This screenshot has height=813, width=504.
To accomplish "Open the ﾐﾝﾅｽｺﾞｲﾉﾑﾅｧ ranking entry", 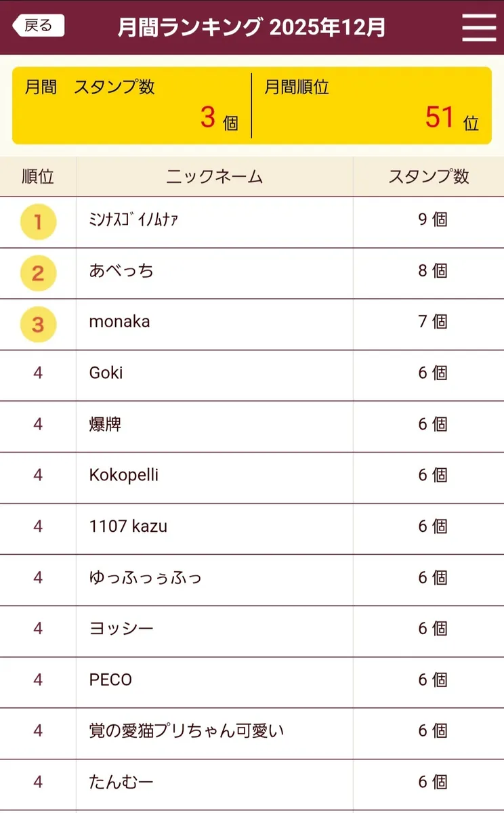I will tap(133, 220).
